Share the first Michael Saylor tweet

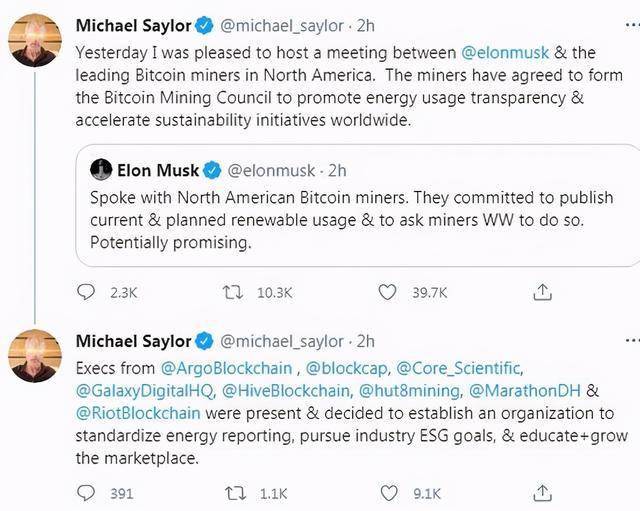coord(542,292)
